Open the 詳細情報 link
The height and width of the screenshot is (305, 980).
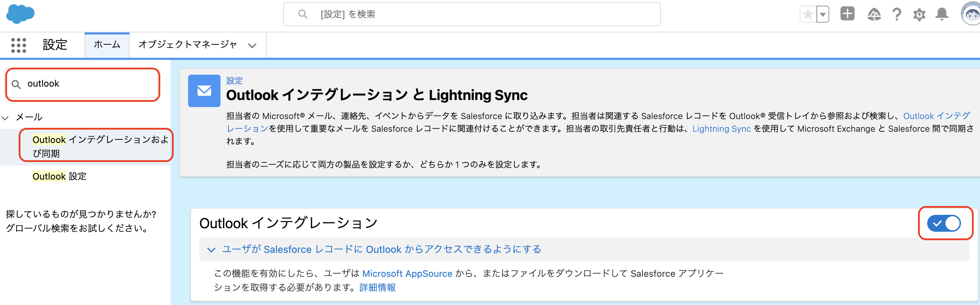[x=377, y=288]
